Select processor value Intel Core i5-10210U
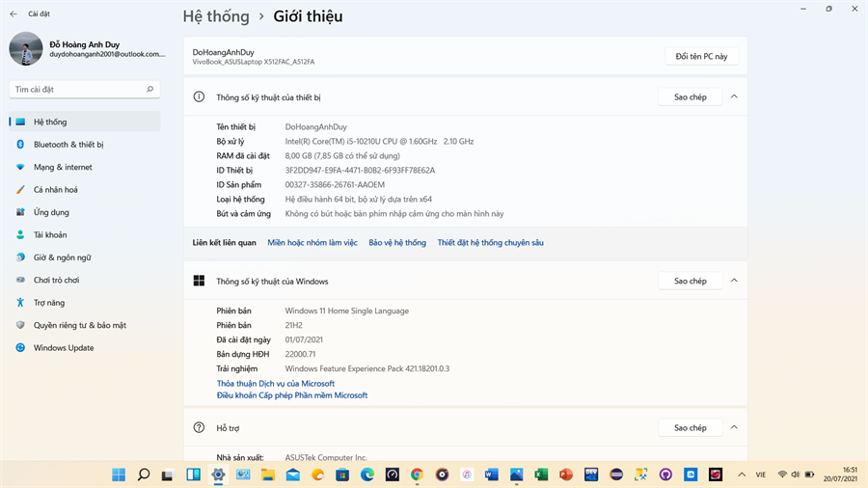Screen dimensions: 868x488 379,141
